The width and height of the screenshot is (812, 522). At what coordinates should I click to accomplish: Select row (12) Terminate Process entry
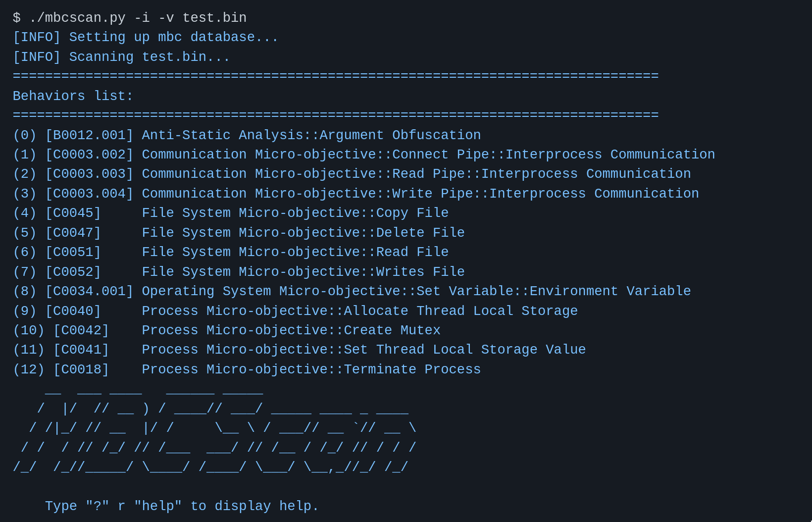247,369
